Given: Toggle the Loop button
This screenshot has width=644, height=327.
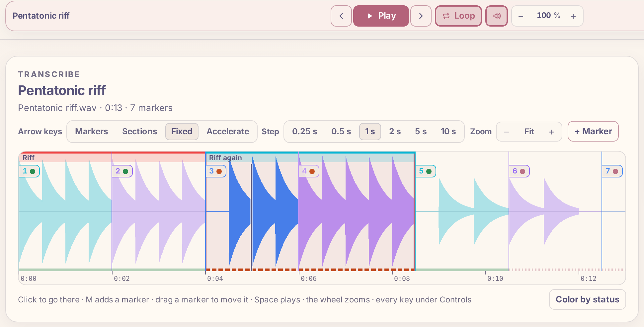Looking at the screenshot, I should [x=458, y=16].
